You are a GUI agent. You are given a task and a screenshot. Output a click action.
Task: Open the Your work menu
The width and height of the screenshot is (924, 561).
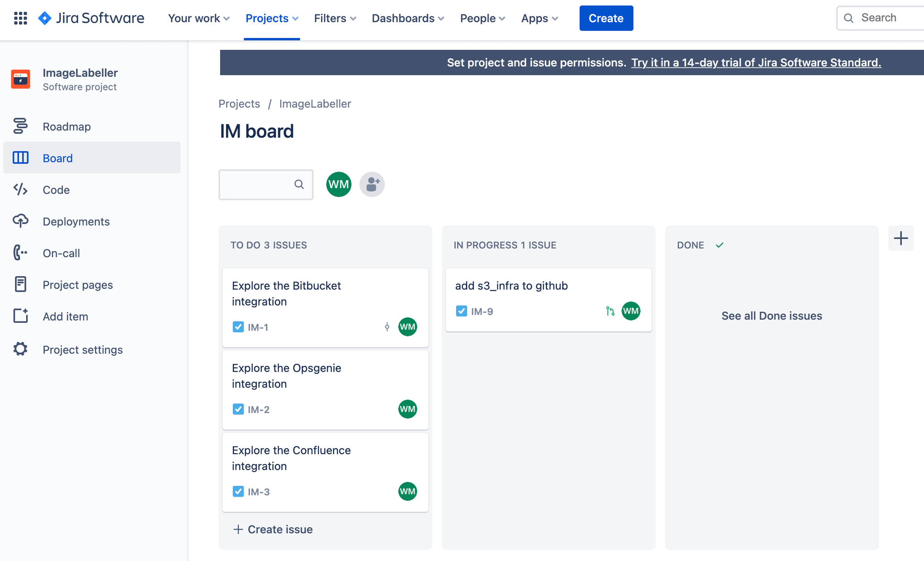(197, 18)
